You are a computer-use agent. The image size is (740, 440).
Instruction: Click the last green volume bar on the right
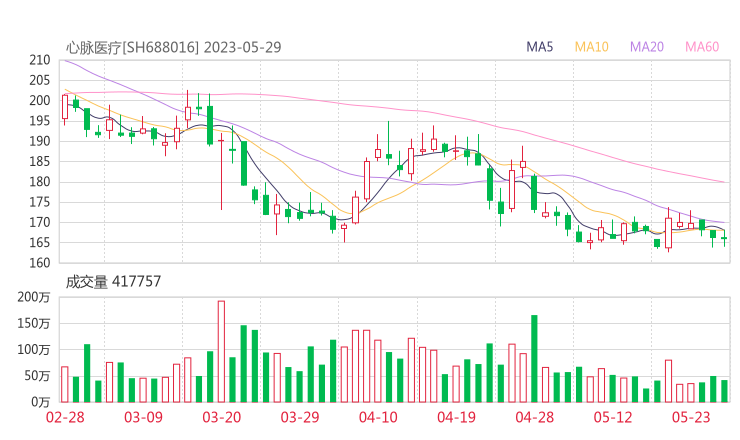(x=724, y=391)
